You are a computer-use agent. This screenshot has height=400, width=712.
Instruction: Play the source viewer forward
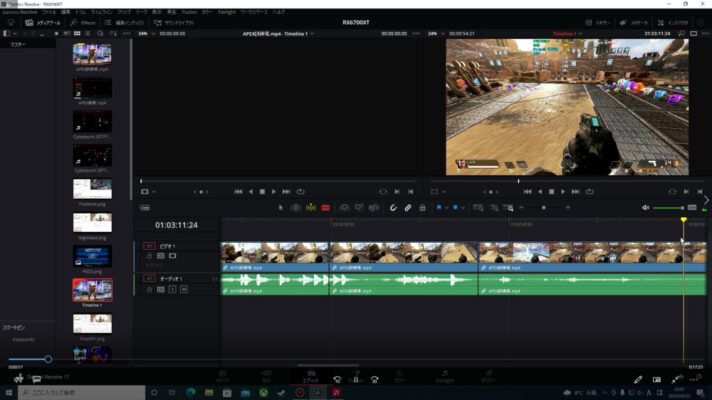[274, 192]
